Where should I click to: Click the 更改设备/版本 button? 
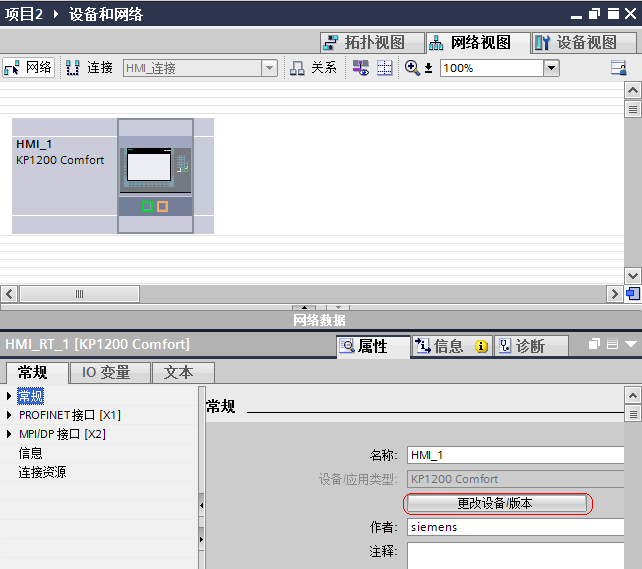point(497,504)
